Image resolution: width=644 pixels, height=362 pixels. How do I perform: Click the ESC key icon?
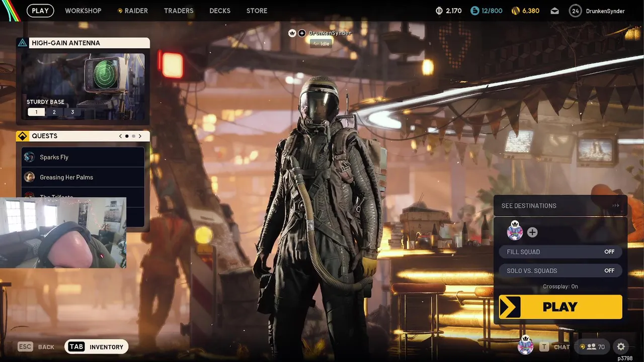[26, 346]
